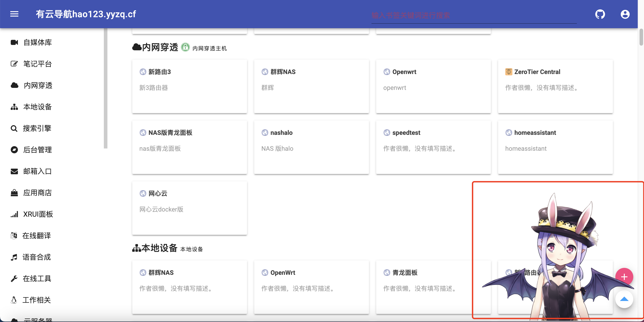This screenshot has height=322, width=644.
Task: Open the 群辉NAS card under 本地设备
Action: (190, 287)
